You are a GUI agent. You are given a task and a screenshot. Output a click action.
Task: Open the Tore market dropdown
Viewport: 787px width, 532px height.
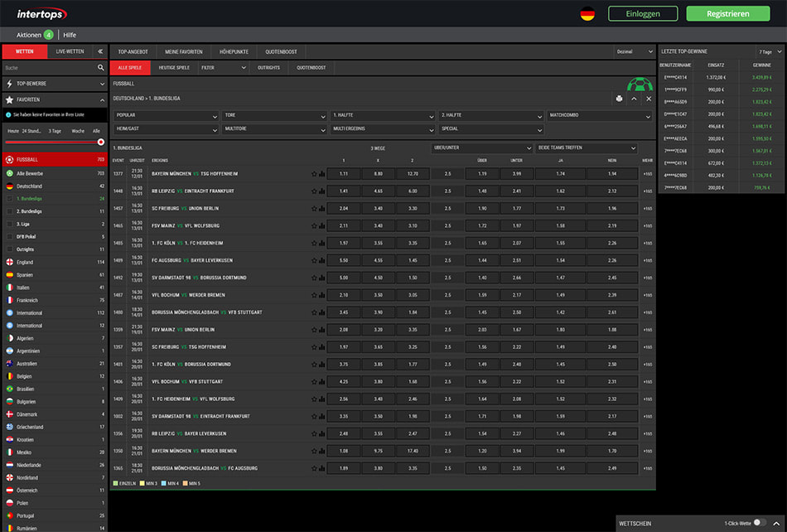tap(274, 115)
